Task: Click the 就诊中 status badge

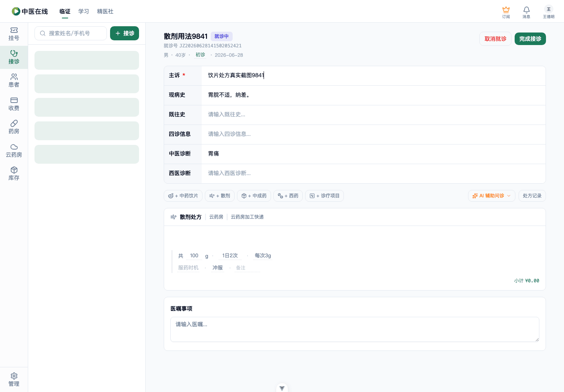Action: 222,36
